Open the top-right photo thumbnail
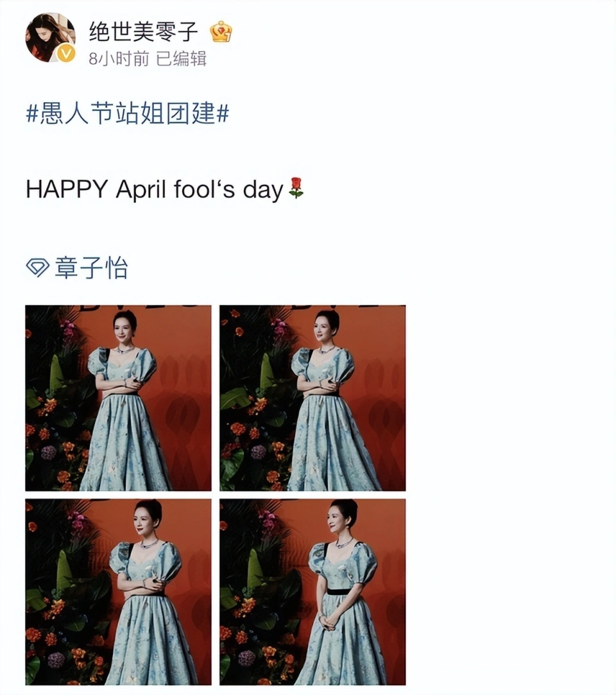Image resolution: width=616 pixels, height=695 pixels. (x=312, y=398)
